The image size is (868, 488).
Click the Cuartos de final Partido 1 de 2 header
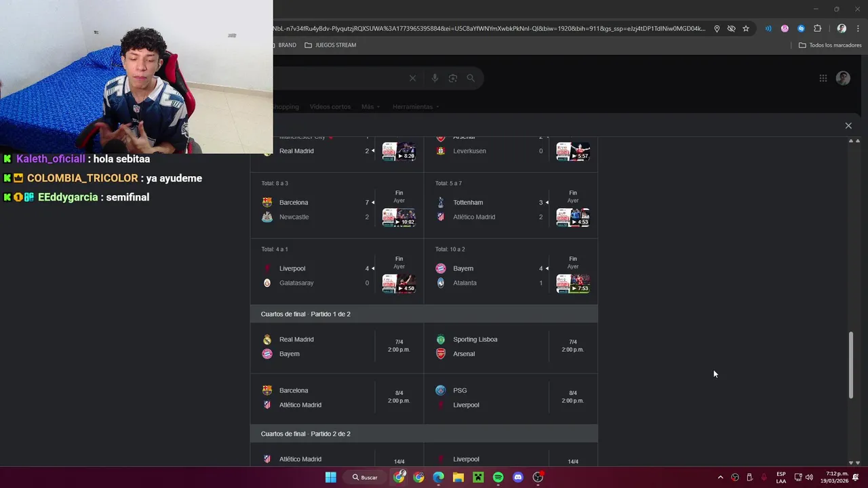pos(425,314)
